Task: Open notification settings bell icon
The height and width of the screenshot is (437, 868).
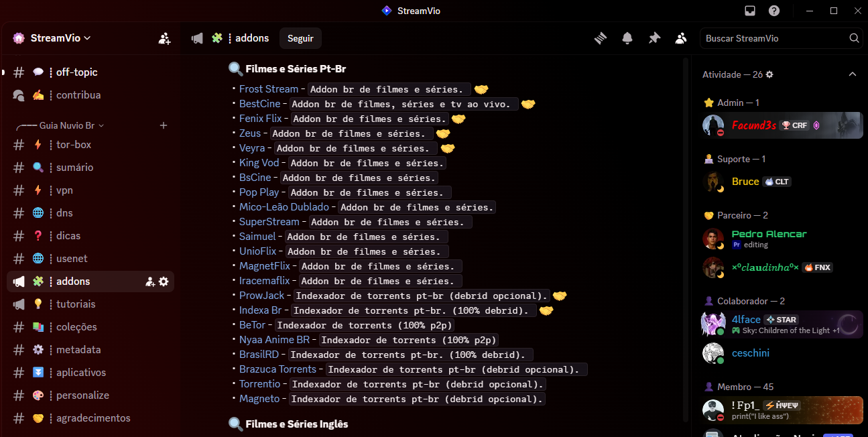Action: (x=627, y=38)
